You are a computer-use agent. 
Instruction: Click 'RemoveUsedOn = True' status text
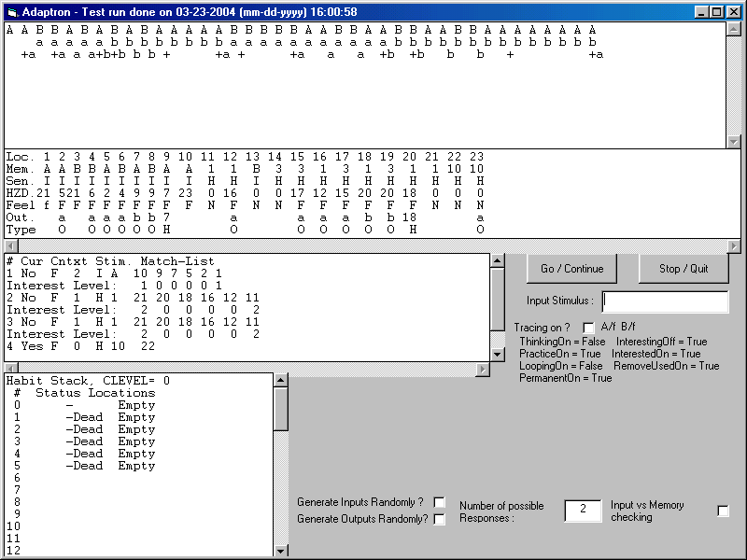(x=666, y=366)
